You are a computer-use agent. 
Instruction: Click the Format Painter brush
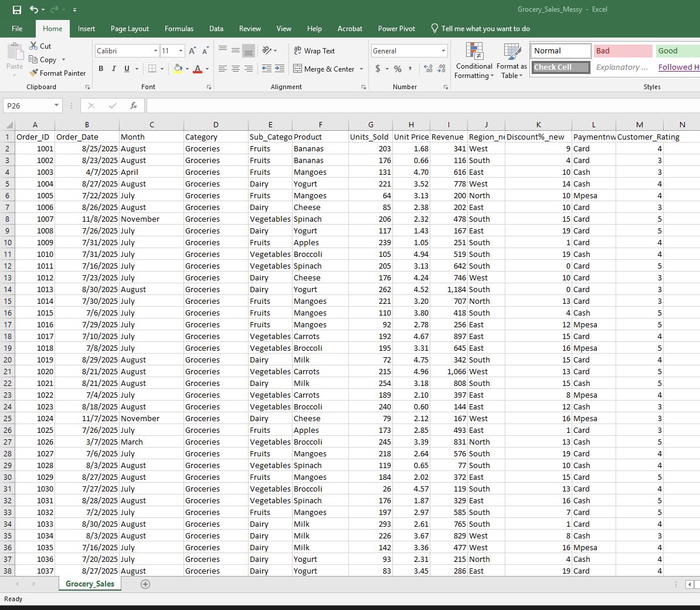click(x=33, y=73)
